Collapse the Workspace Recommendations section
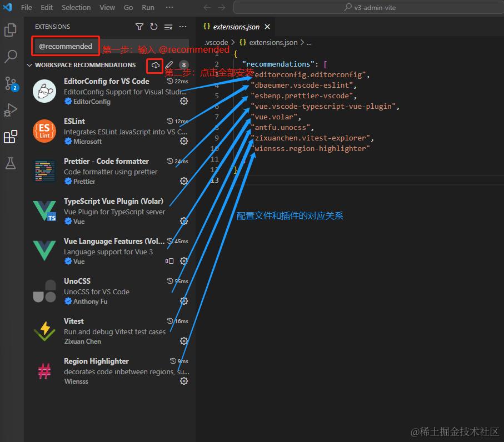 pyautogui.click(x=29, y=65)
